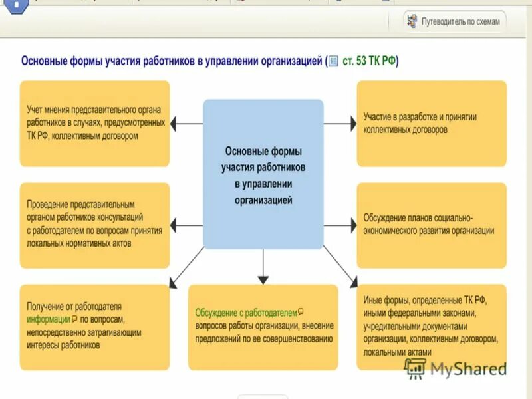
Task: Open the green информации link
Action: click(48, 319)
